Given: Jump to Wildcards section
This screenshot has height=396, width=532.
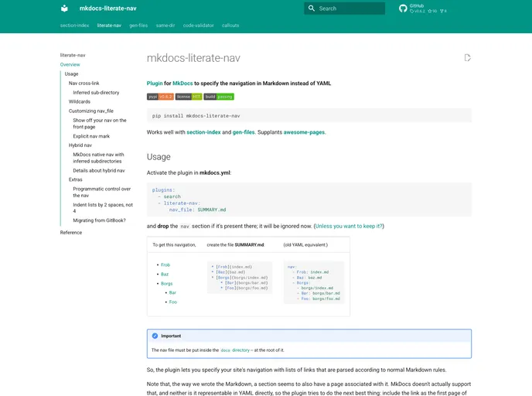Looking at the screenshot, I should point(80,101).
